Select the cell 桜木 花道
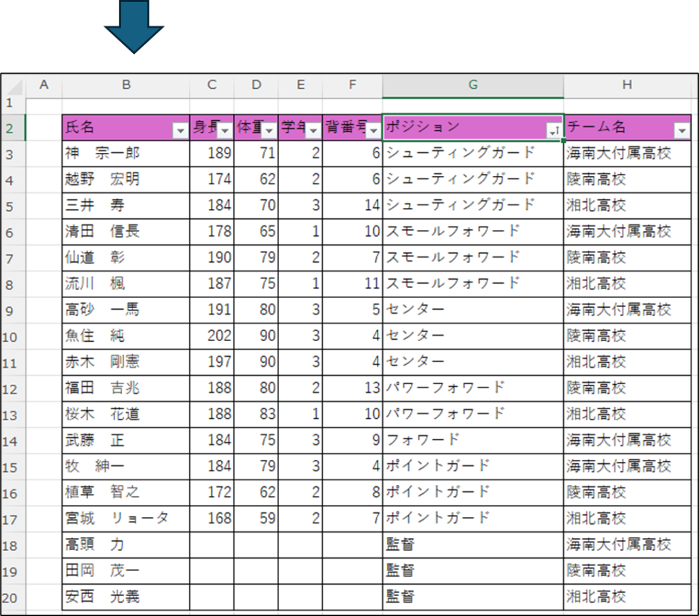The width and height of the screenshot is (699, 616). 126,414
